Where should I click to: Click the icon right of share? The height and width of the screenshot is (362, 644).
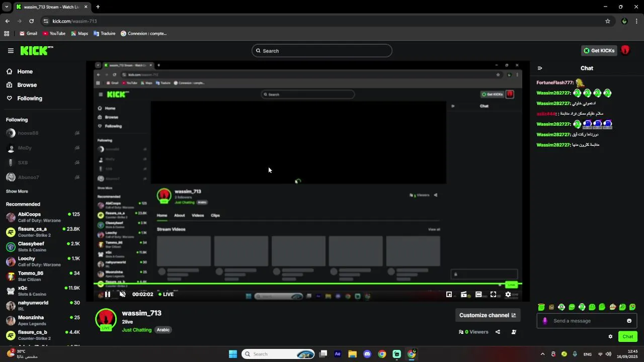tap(514, 332)
